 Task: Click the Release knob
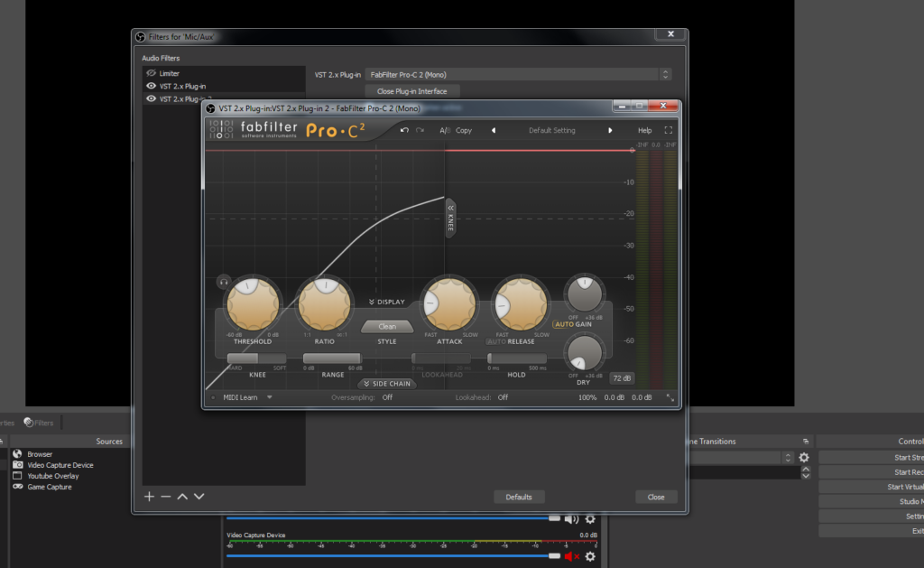521,304
